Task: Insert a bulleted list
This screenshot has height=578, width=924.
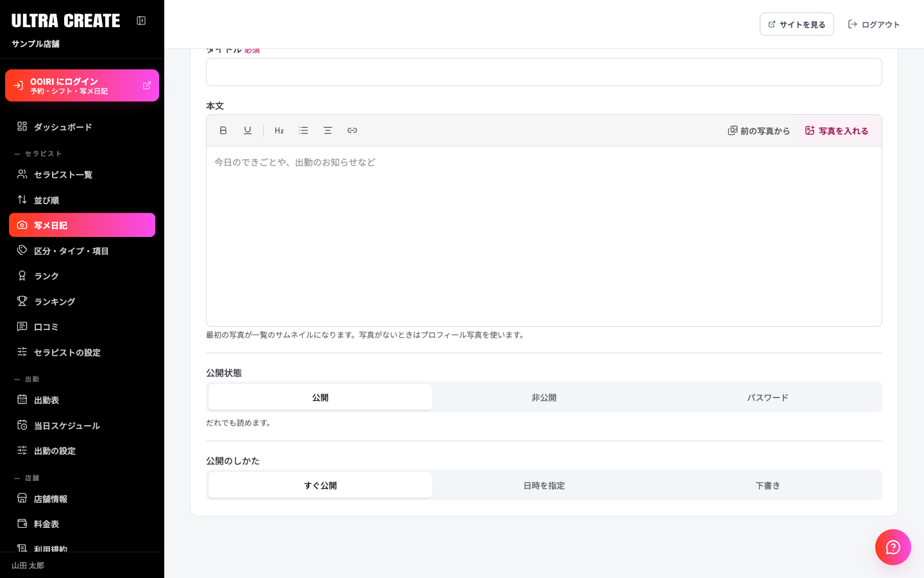Action: [x=304, y=130]
